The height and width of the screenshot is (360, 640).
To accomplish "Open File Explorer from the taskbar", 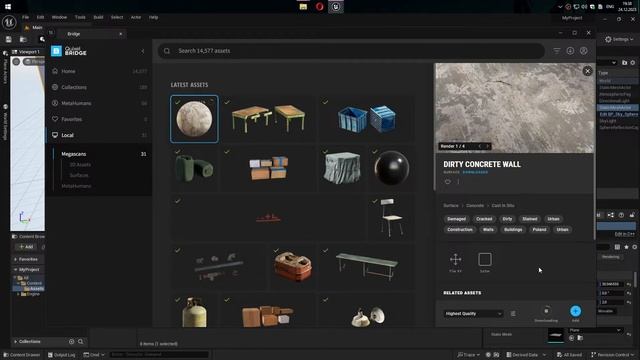I will click(303, 7).
